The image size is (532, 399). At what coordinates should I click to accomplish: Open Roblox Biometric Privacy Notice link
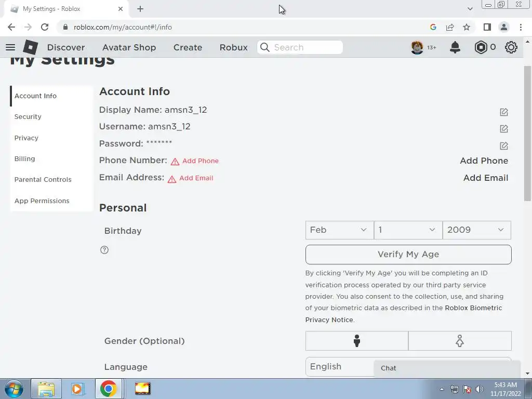473,308
